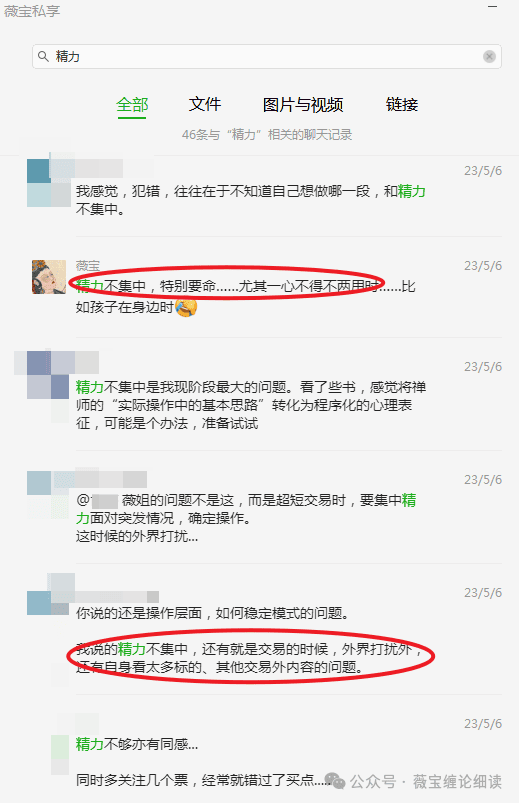This screenshot has width=519, height=803.
Task: Switch to the 文件 tab
Action: tap(204, 104)
